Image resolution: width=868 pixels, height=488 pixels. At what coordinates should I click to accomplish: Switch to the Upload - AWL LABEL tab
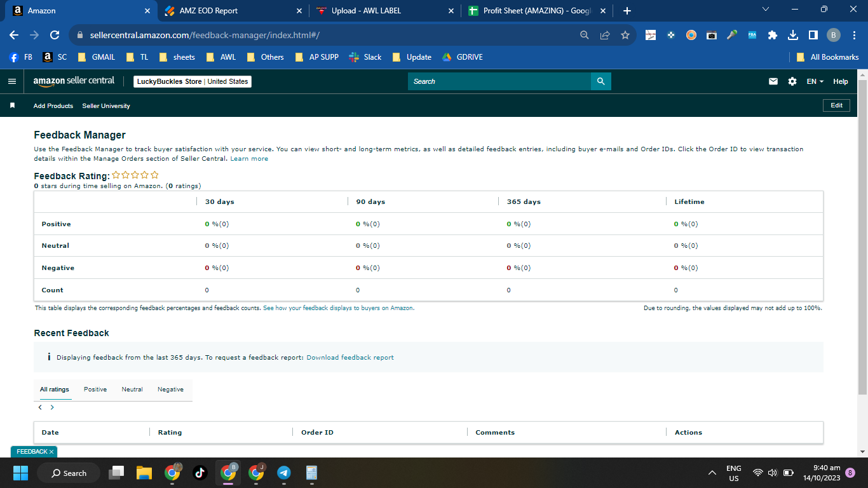tap(384, 11)
